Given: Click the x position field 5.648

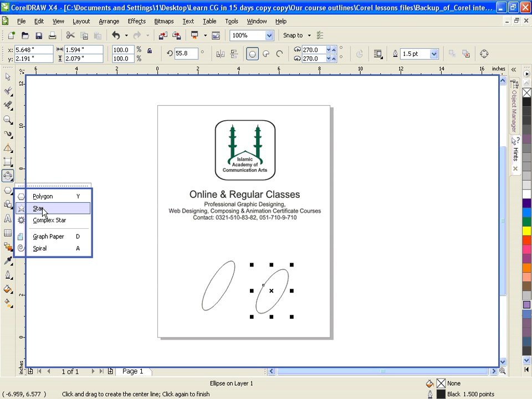Looking at the screenshot, I should coord(34,49).
